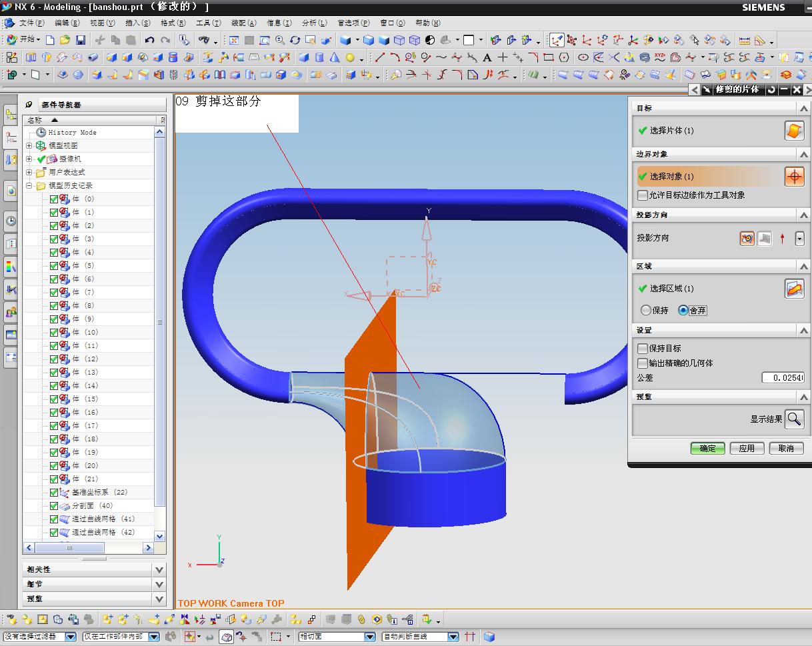This screenshot has height=646, width=812.
Task: Select the 保持 (Keep) radio button
Action: 646,310
